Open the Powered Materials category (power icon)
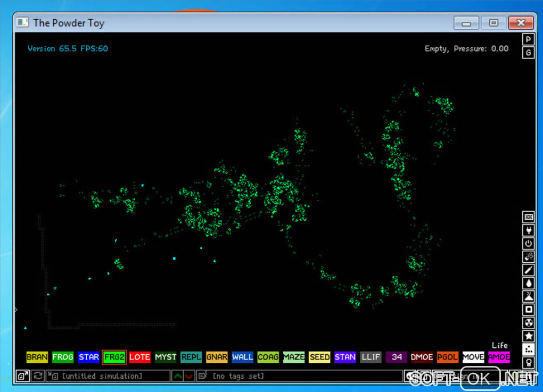This screenshot has height=392, width=543. coord(529,243)
